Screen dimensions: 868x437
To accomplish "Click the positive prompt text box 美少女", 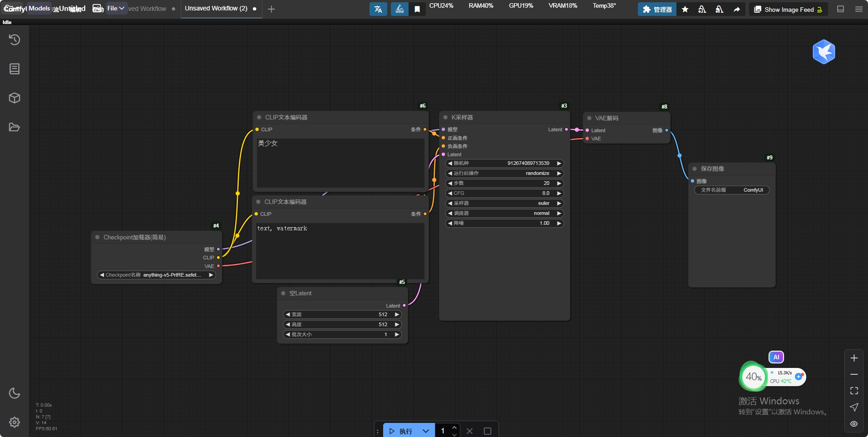I will [340, 163].
